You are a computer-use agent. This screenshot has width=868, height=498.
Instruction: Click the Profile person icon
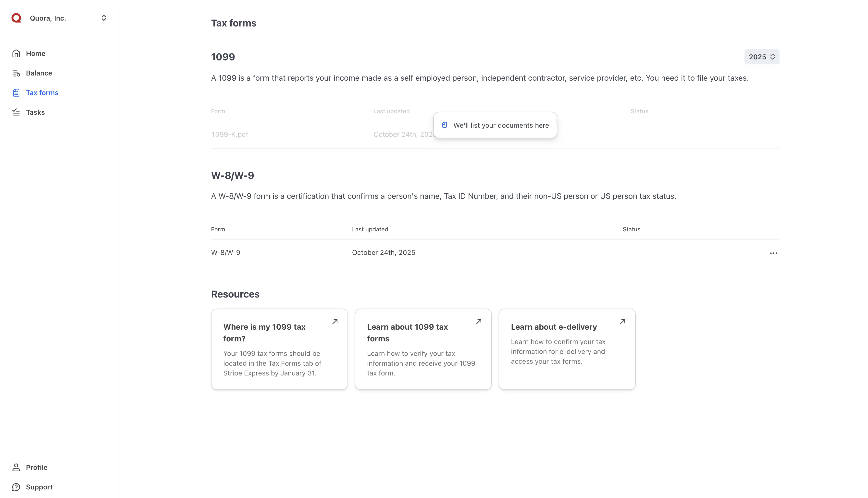click(x=16, y=467)
